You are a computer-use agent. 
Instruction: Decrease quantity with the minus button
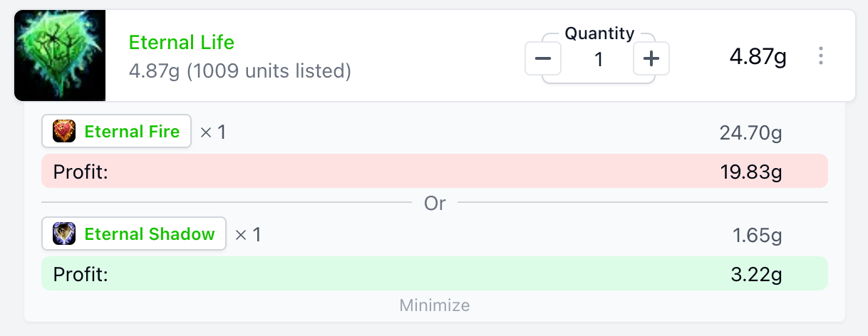[x=543, y=58]
